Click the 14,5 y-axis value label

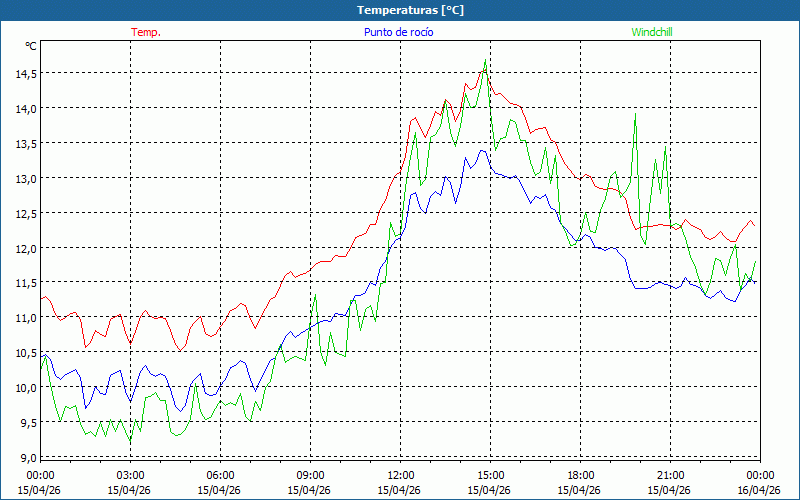click(x=25, y=73)
